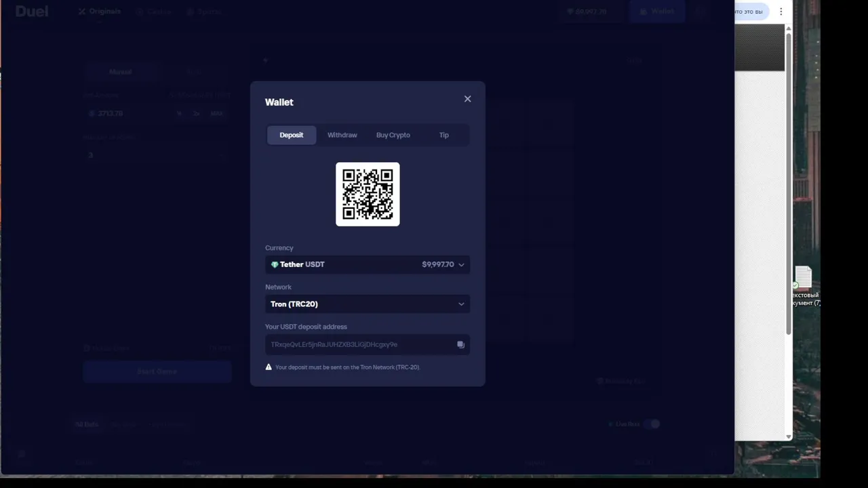
Task: Click the header balance $9,997.70 display
Action: click(x=587, y=12)
